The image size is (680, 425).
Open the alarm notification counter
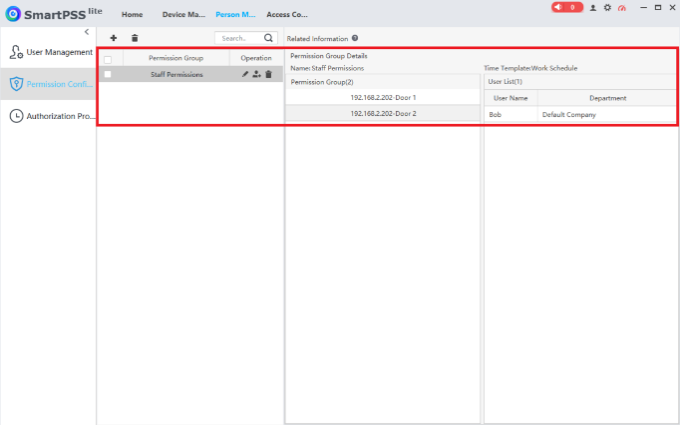click(x=567, y=7)
